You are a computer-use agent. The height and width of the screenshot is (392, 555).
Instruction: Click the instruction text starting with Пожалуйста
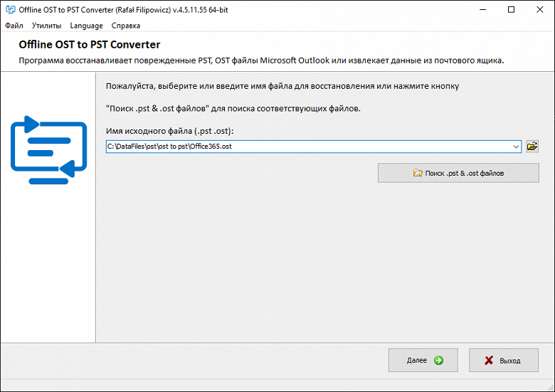(282, 86)
